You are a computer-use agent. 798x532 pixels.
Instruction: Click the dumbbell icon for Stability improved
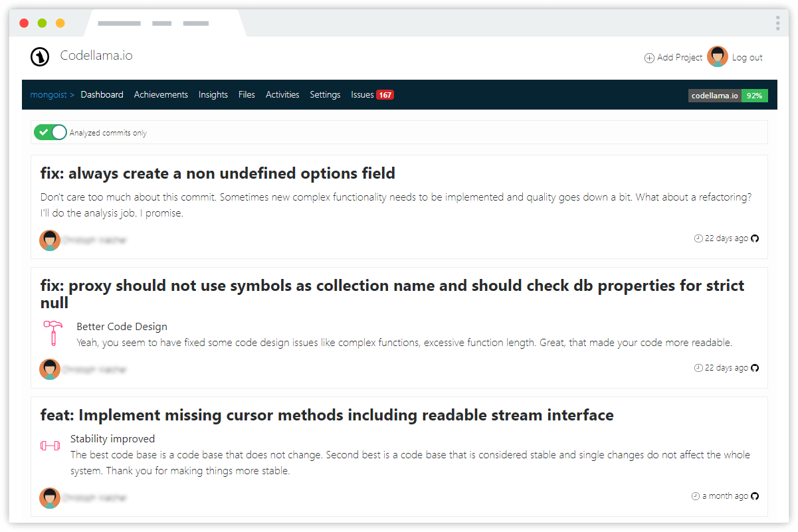[50, 446]
